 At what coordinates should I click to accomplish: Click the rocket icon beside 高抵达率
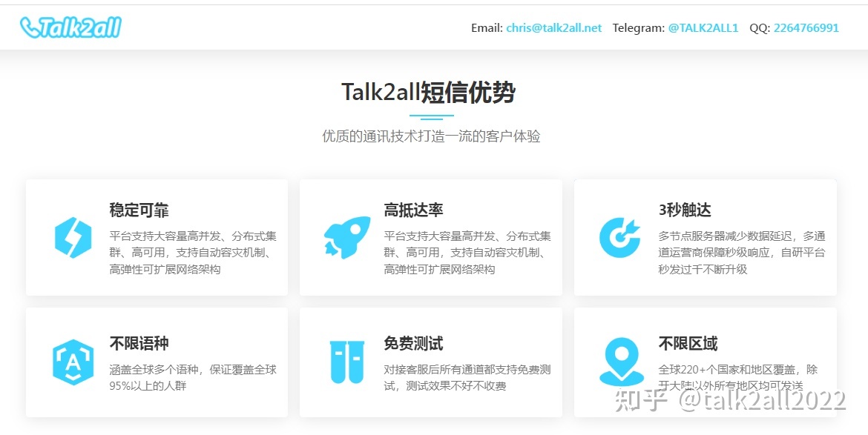(x=347, y=238)
